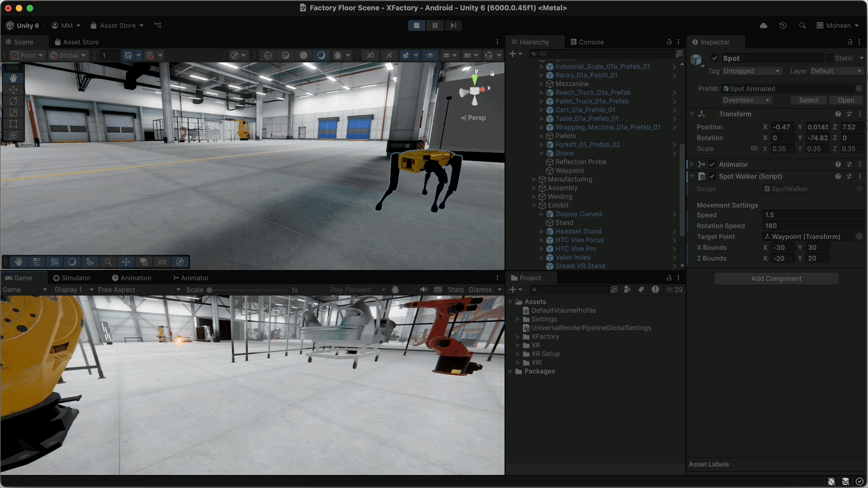Open the Tag dropdown showing Untagged
The height and width of the screenshot is (488, 868).
(751, 71)
